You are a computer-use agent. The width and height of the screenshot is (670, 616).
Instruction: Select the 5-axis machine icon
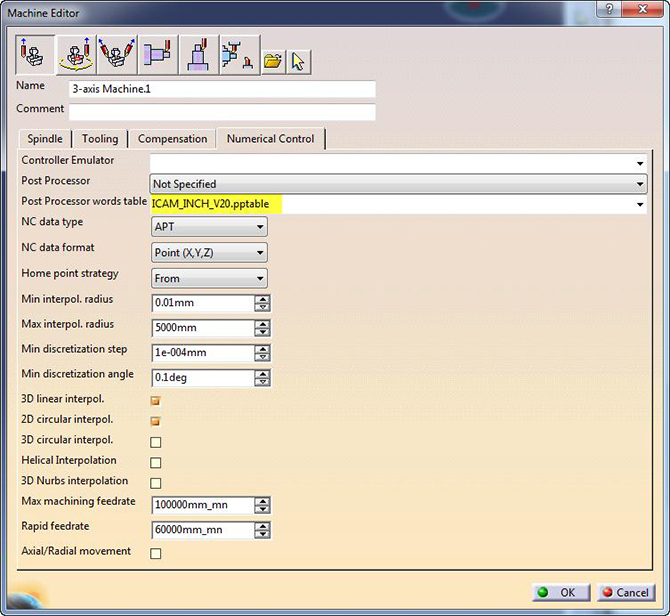tap(117, 55)
